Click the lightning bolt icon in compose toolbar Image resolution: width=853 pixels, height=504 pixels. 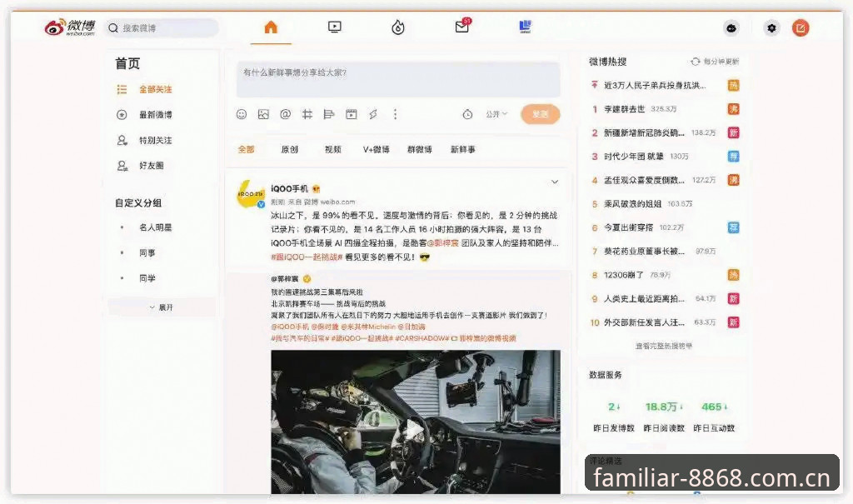click(x=373, y=114)
